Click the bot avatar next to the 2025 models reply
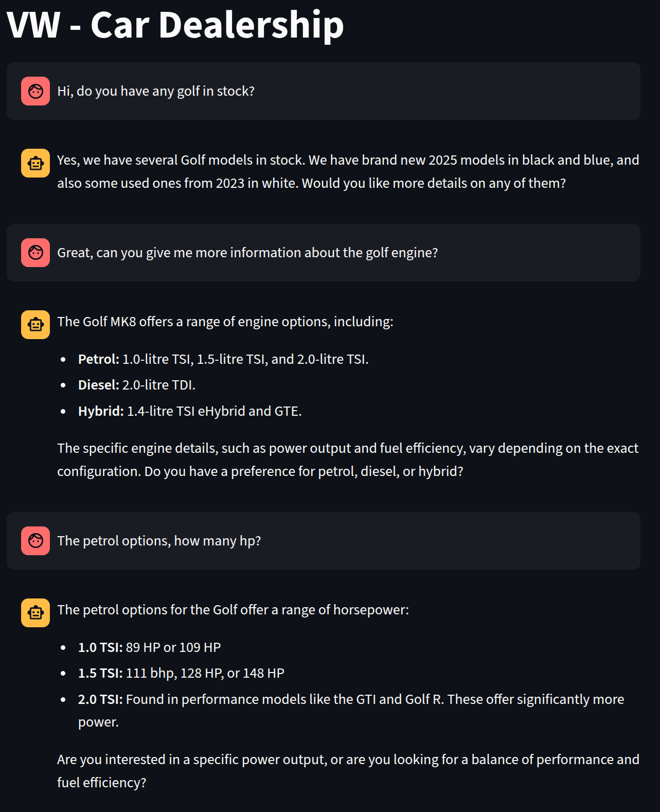Screen dimensions: 660x812 point(35,163)
